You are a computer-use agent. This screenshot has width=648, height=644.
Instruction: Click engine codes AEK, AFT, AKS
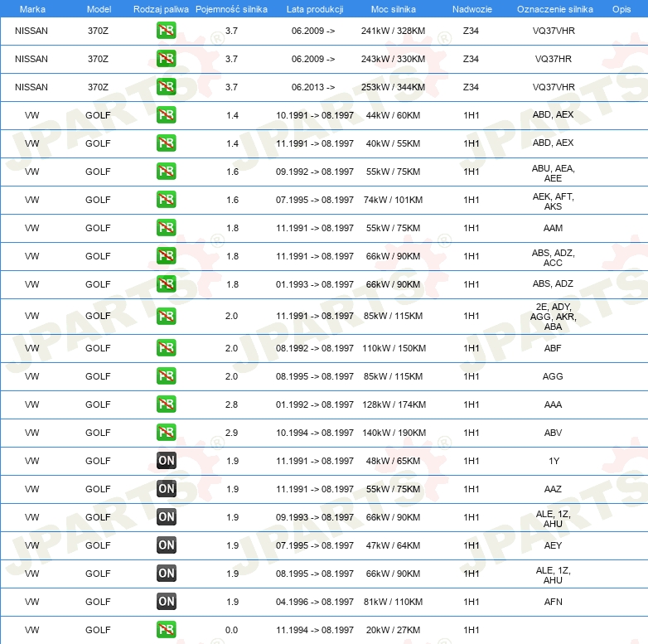(x=553, y=201)
